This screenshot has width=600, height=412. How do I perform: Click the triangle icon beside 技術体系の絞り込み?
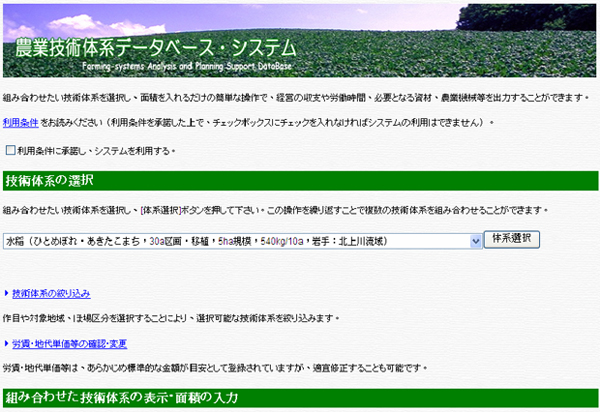(6, 293)
